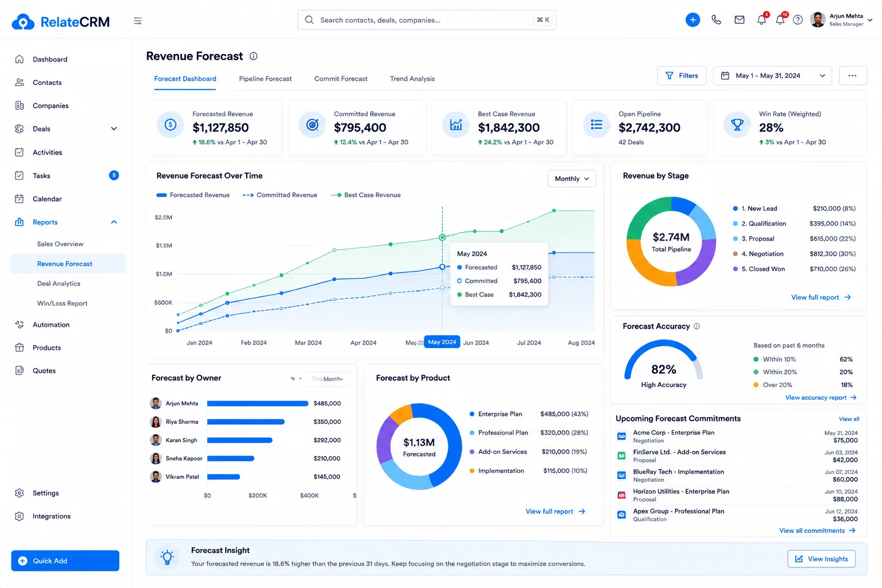The height and width of the screenshot is (588, 882).
Task: Collapse the sidebar with the hamburger icon
Action: 138,21
